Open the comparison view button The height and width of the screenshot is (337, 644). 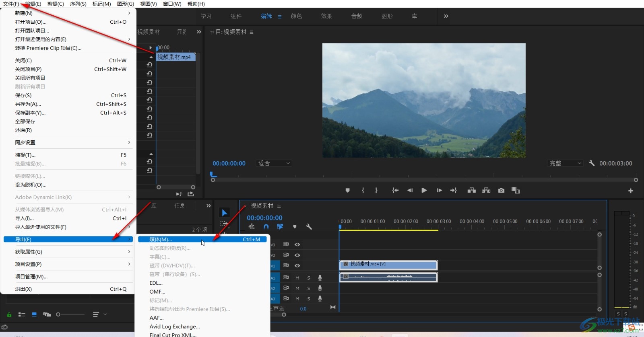pos(516,190)
